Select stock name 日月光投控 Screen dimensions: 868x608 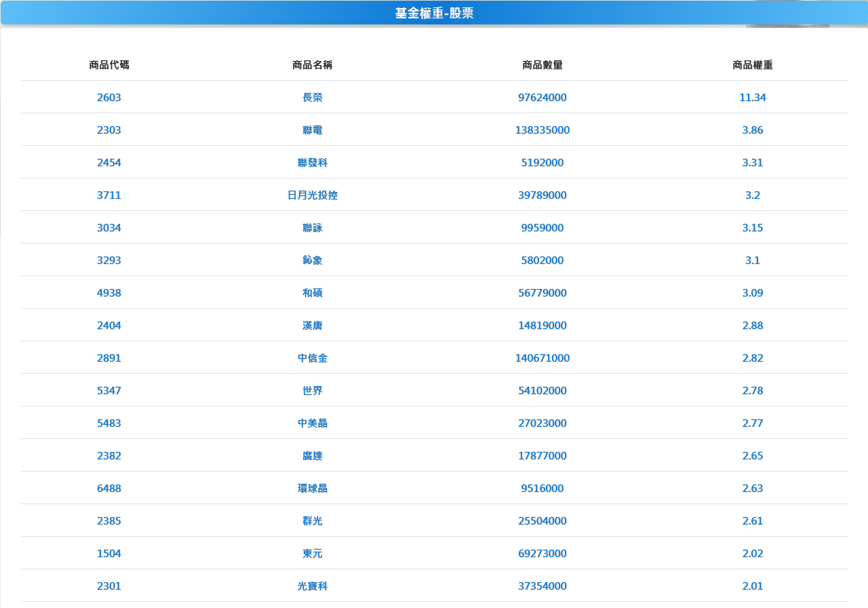pyautogui.click(x=313, y=195)
